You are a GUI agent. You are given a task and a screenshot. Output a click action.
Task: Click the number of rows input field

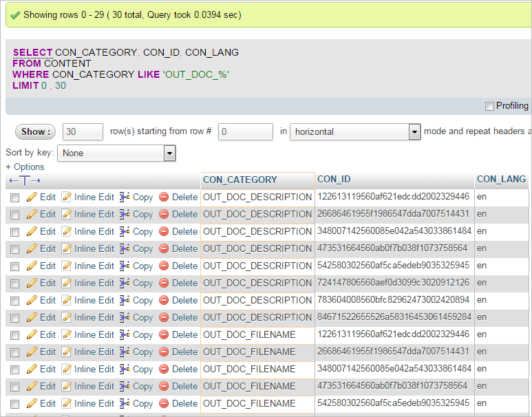point(83,131)
